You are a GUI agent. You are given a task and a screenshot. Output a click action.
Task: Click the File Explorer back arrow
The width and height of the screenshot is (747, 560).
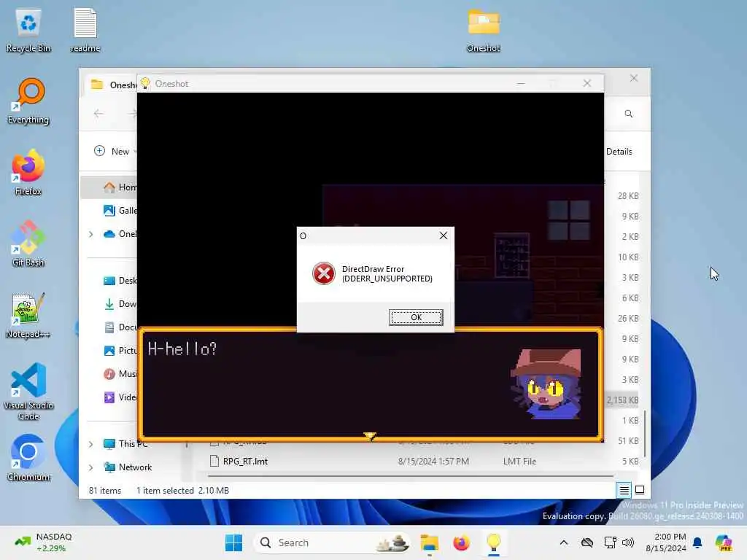click(x=98, y=113)
